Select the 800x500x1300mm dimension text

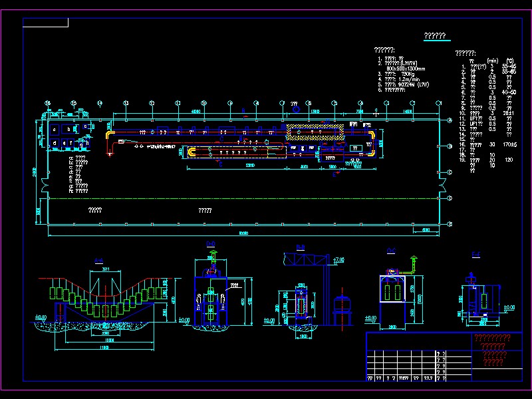tap(406, 68)
